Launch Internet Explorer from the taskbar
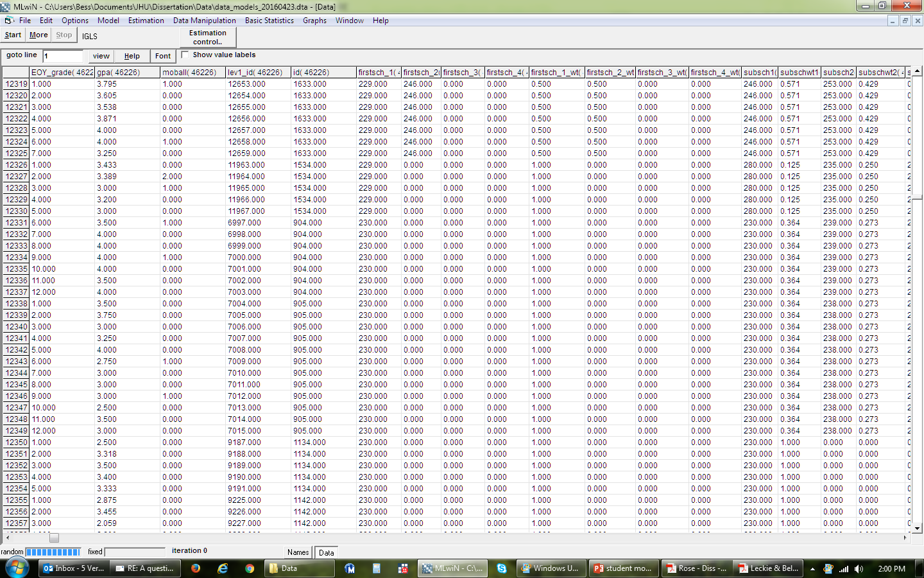 [223, 568]
